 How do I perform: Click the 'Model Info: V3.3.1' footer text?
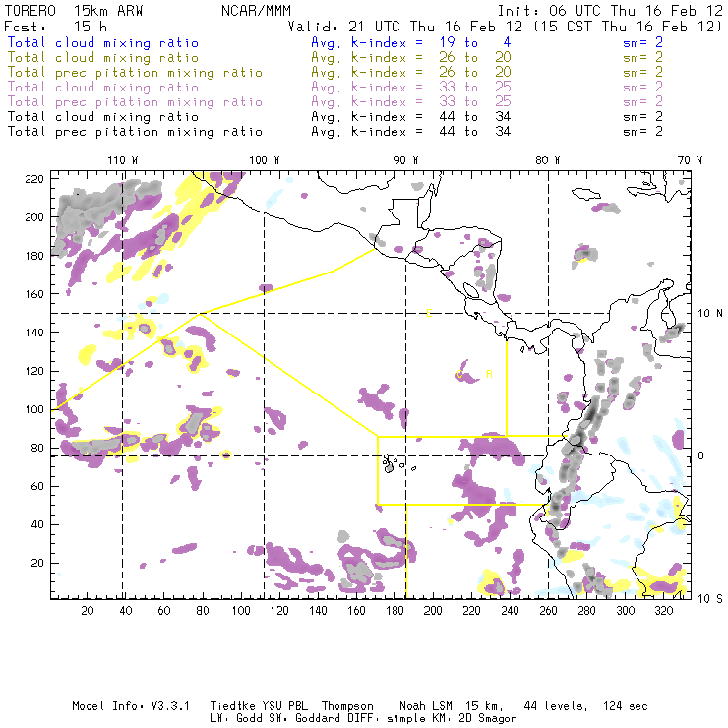tap(131, 706)
